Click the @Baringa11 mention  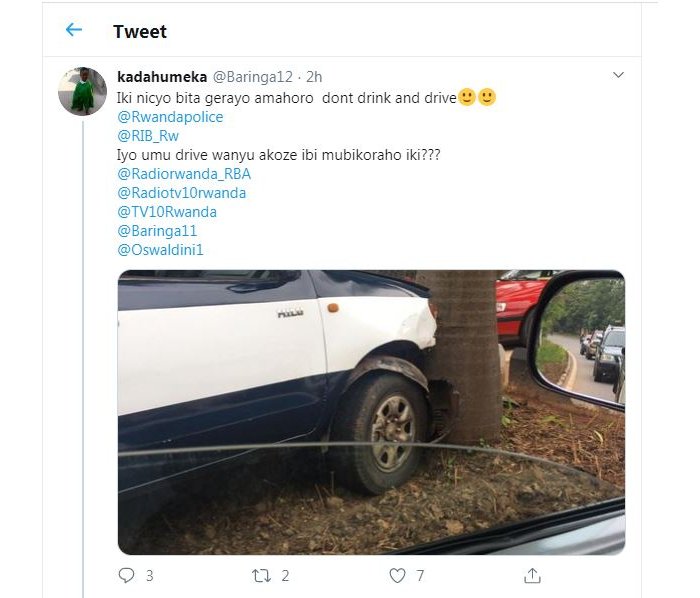point(157,231)
